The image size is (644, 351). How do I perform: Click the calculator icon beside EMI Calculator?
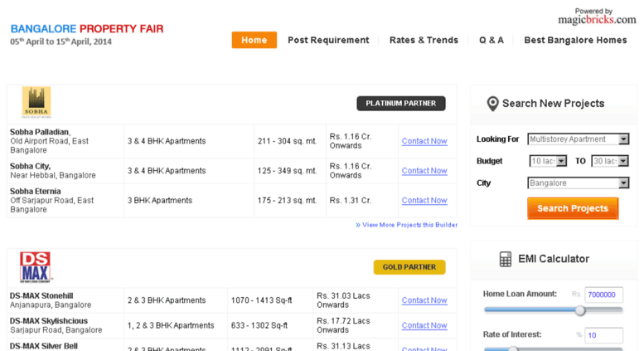point(506,259)
